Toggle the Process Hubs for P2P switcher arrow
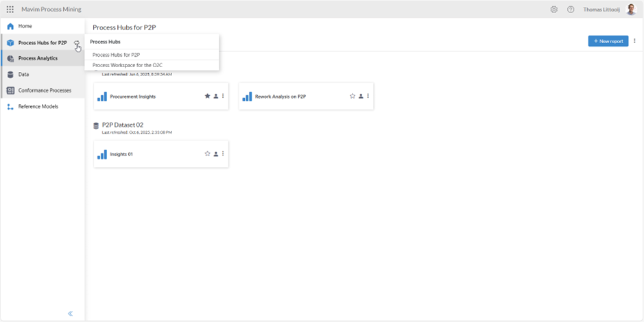 click(x=77, y=43)
